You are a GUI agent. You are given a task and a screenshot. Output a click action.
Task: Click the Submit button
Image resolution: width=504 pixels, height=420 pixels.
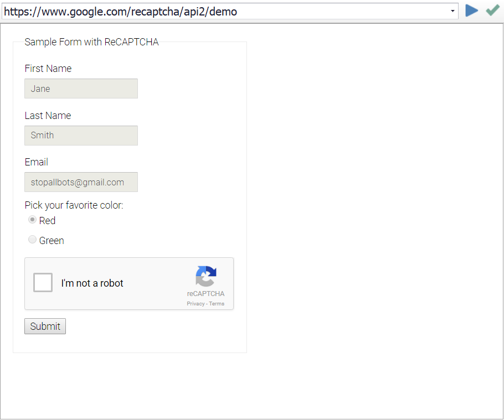pos(44,326)
